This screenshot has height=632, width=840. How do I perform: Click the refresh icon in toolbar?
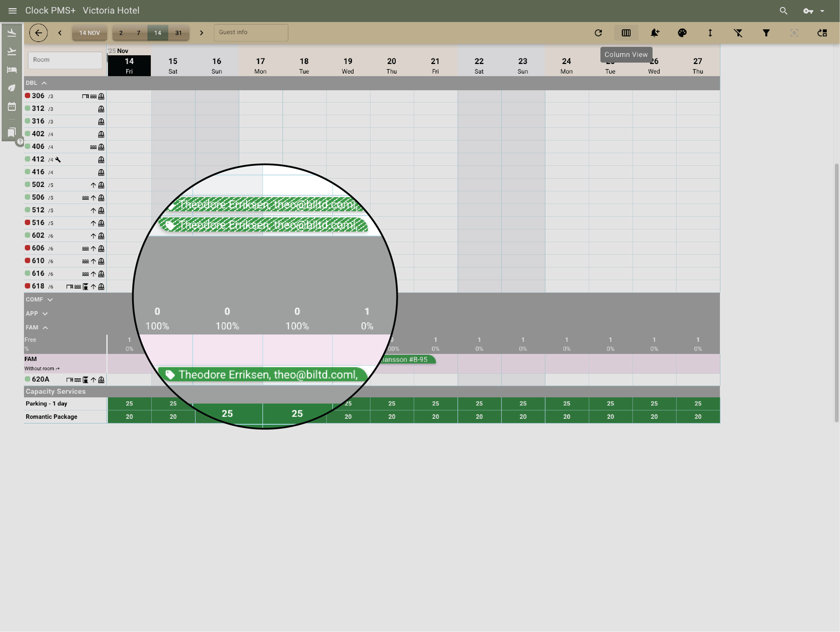click(598, 33)
